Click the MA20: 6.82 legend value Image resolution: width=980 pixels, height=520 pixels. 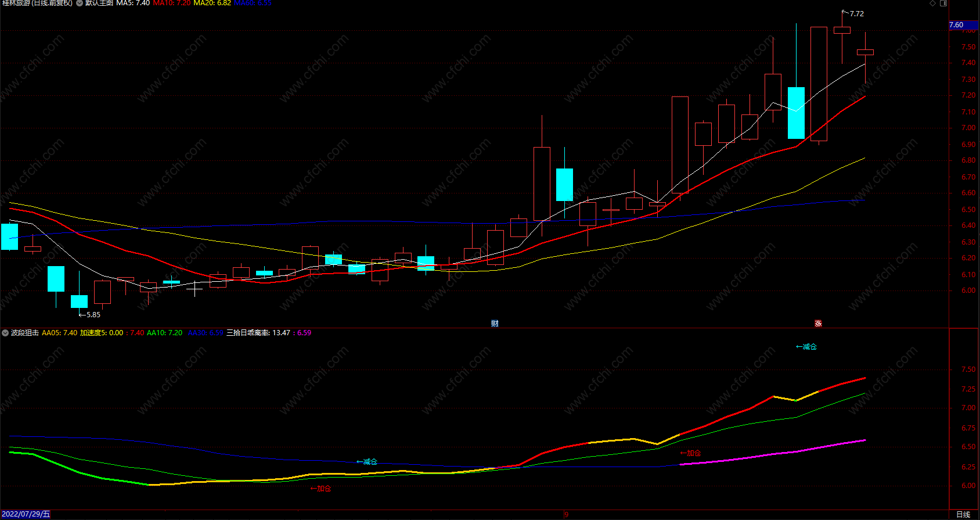(x=212, y=3)
